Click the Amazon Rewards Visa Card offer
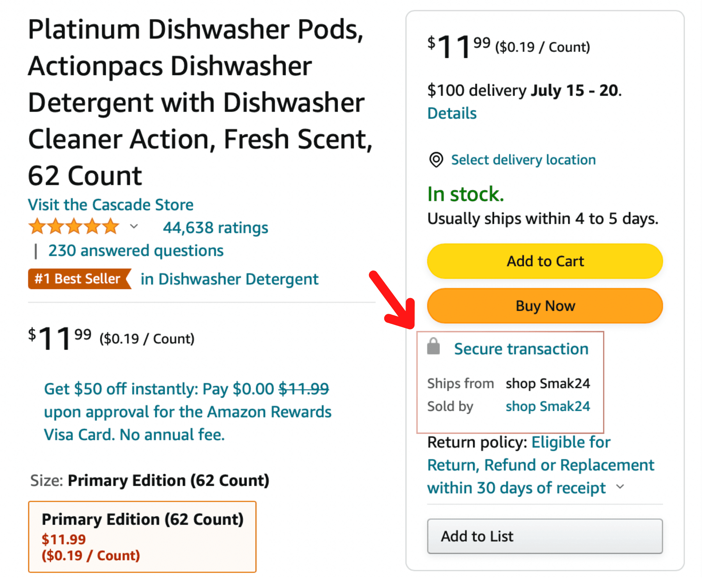702x588 pixels. tap(187, 412)
